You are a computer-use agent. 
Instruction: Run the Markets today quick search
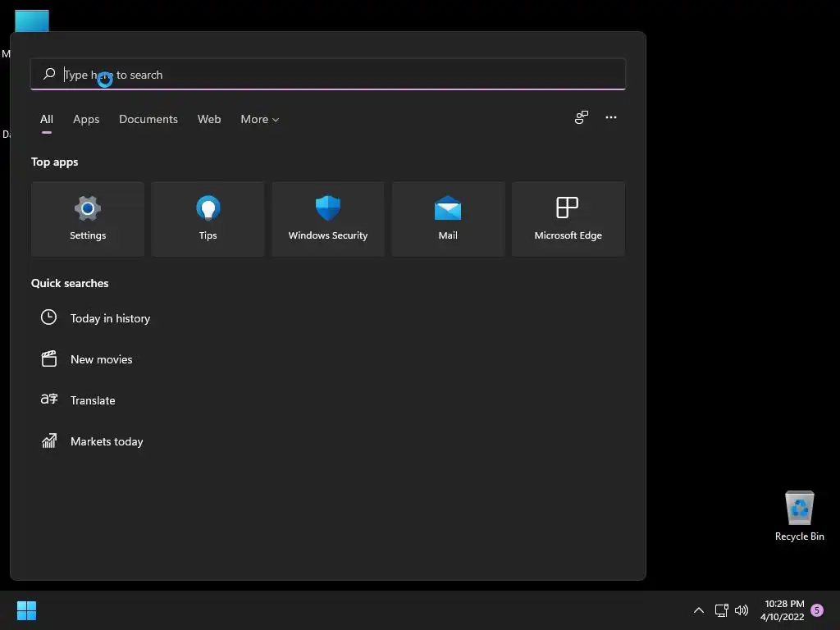click(107, 441)
